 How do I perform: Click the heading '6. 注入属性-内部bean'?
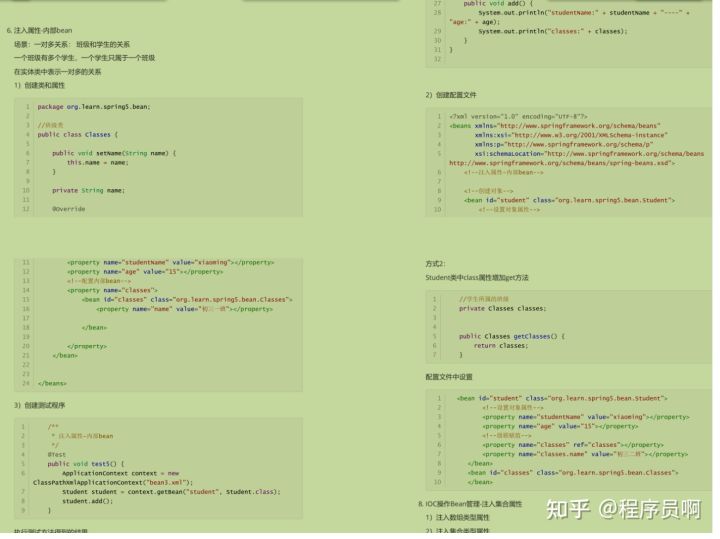(x=39, y=30)
